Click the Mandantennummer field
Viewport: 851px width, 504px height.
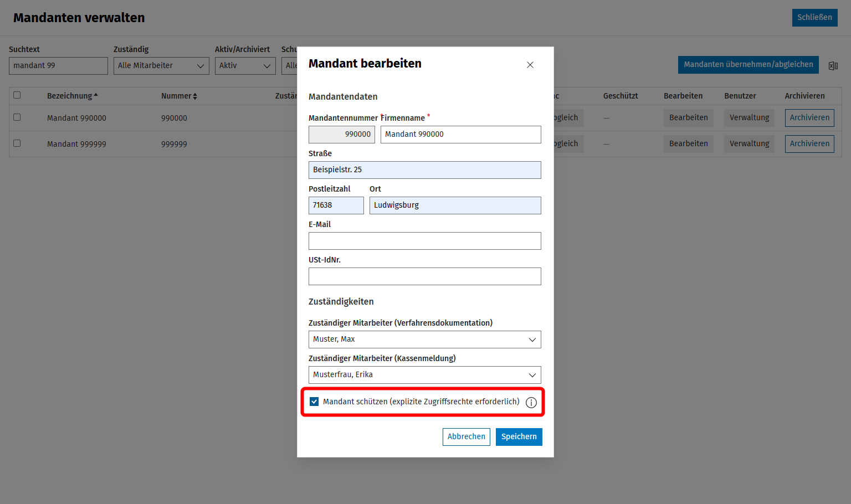(x=342, y=135)
